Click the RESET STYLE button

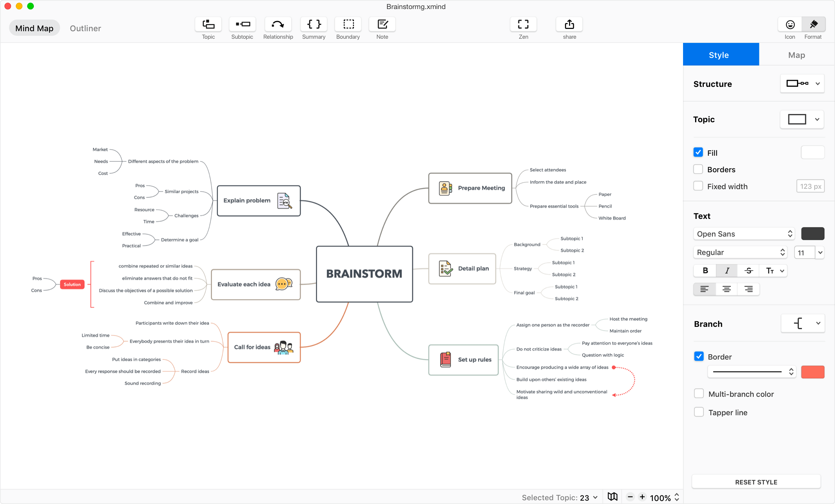(756, 482)
